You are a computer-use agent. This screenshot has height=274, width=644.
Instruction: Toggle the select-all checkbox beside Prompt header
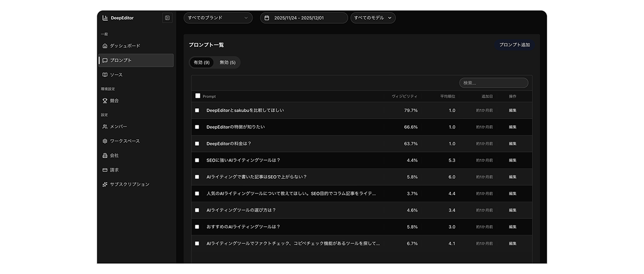coord(197,96)
